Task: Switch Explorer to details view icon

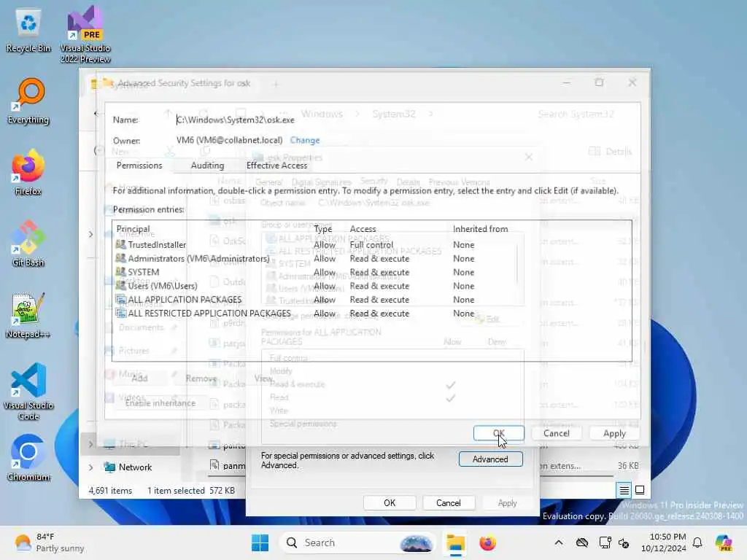Action: click(x=624, y=490)
